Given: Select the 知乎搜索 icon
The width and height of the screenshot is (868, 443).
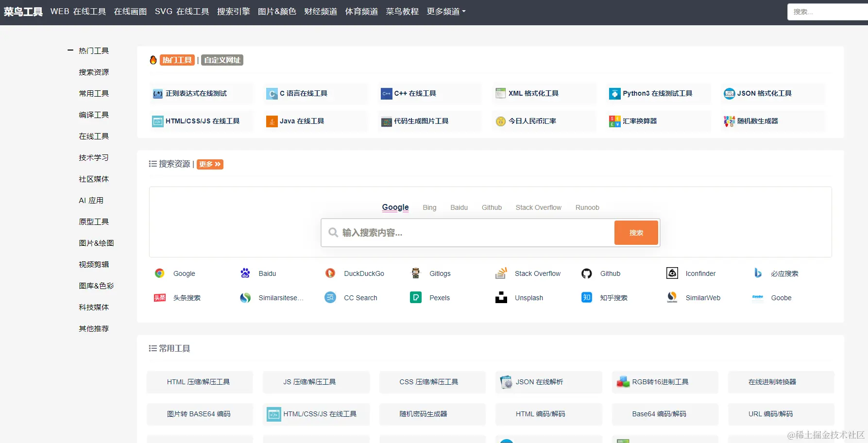Looking at the screenshot, I should 586,297.
